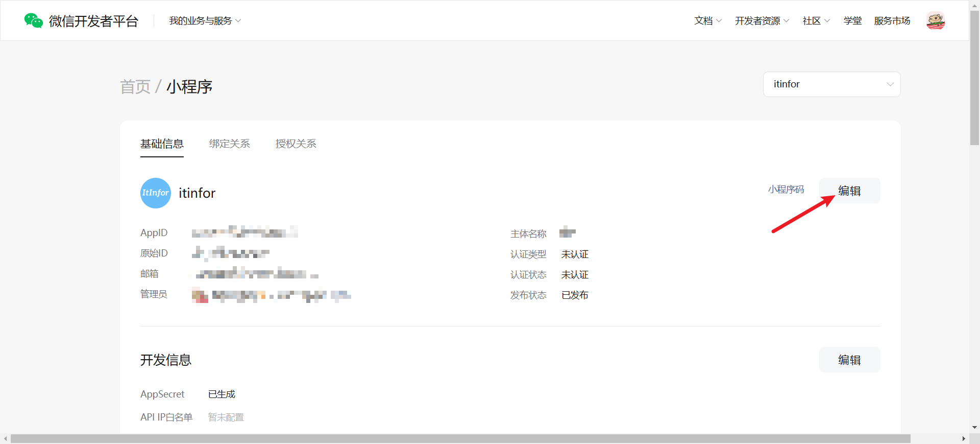This screenshot has width=980, height=444.
Task: Select the 基础信息 tab
Action: pos(162,144)
